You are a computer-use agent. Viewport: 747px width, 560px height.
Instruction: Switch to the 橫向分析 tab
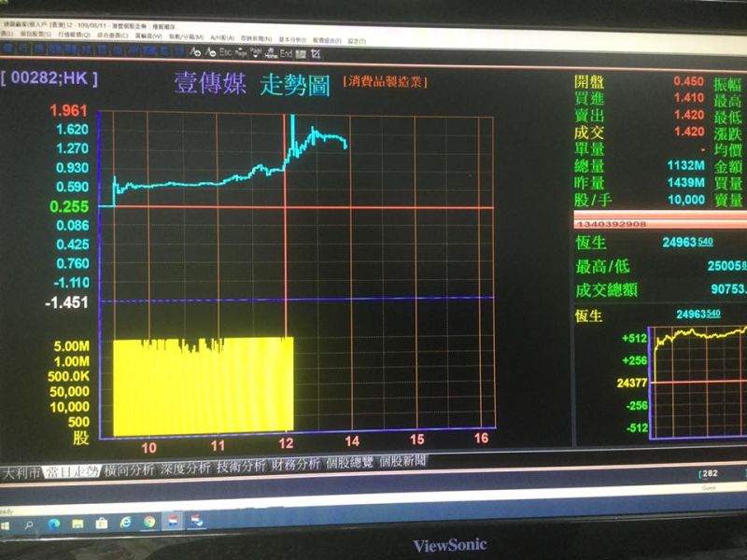pyautogui.click(x=129, y=470)
